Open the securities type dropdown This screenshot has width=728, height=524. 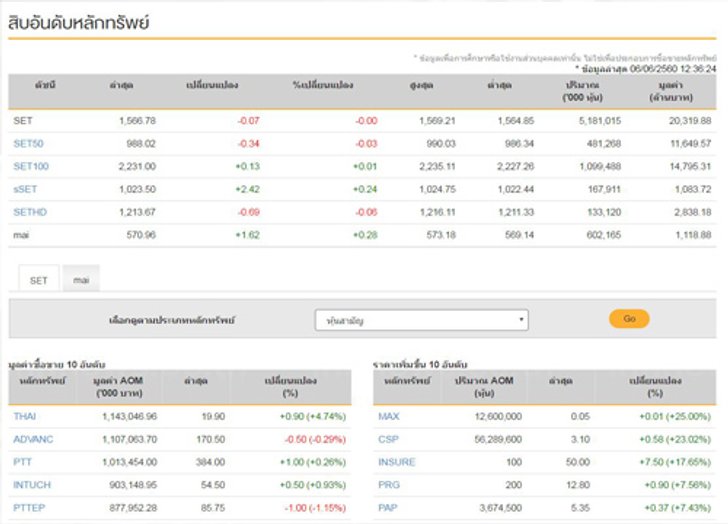click(422, 320)
